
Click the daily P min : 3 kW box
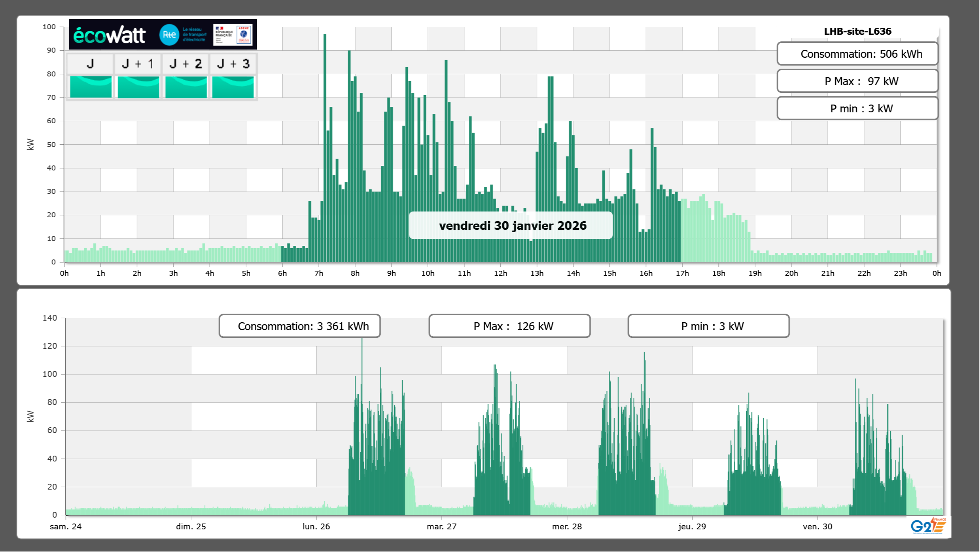pyautogui.click(x=857, y=108)
